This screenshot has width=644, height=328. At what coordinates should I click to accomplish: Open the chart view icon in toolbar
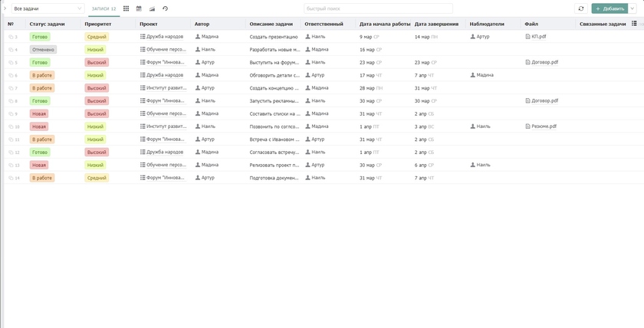(152, 8)
